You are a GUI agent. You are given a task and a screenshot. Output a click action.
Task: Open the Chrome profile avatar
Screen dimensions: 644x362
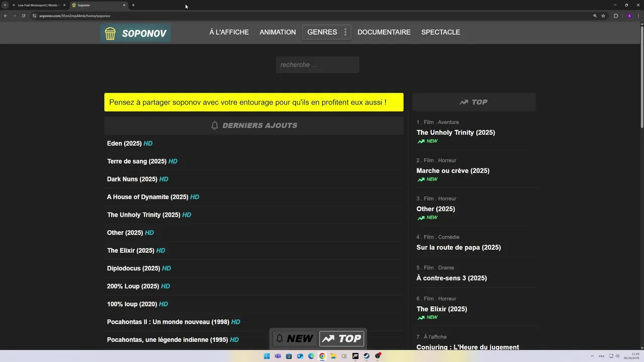[629, 16]
